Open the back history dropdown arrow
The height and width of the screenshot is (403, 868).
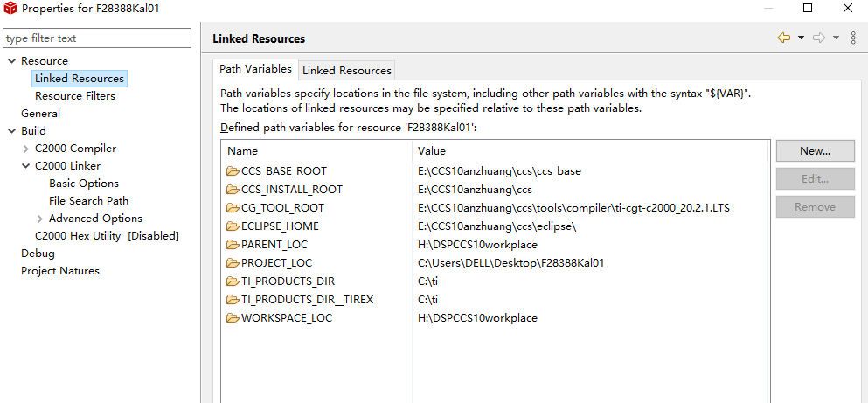[801, 38]
